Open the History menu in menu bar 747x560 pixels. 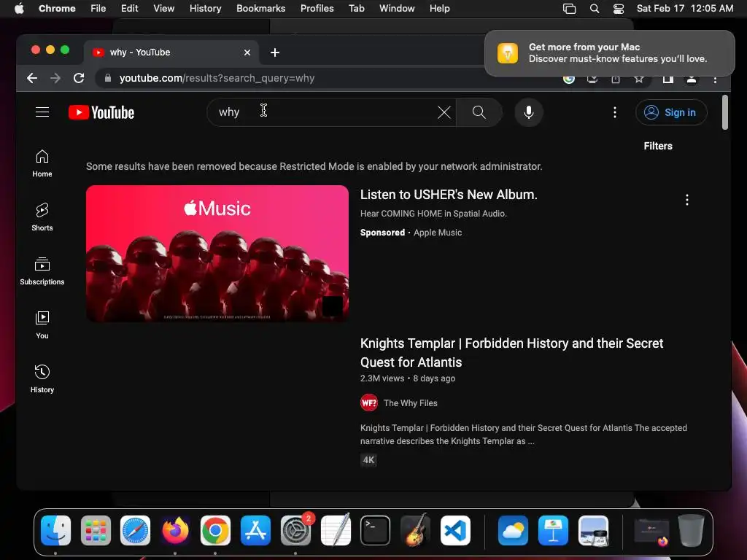coord(205,9)
